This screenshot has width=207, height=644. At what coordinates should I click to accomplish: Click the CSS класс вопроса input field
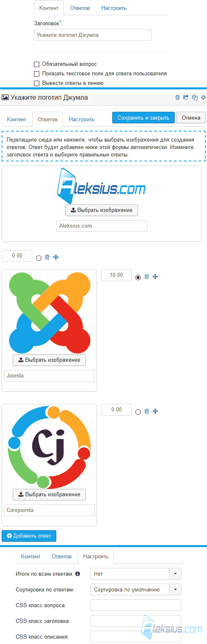[136, 605]
